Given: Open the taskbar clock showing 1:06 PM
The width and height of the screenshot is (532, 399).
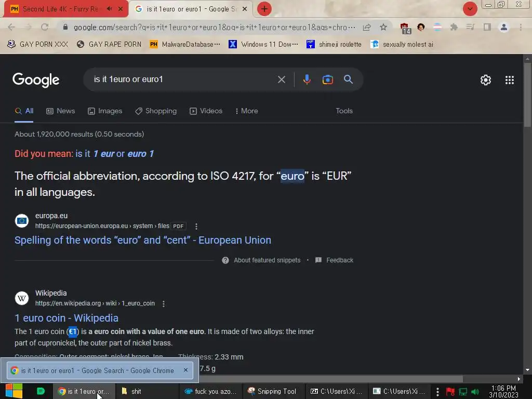Looking at the screenshot, I should [503, 391].
